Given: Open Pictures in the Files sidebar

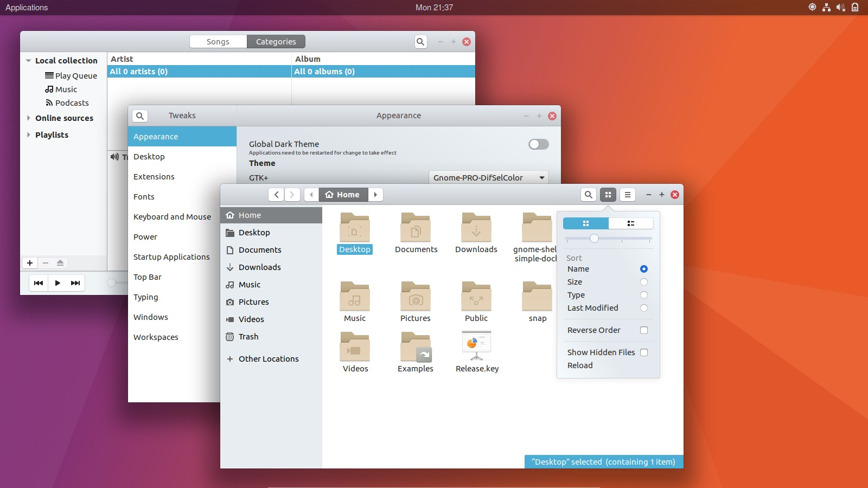Looking at the screenshot, I should click(x=271, y=302).
